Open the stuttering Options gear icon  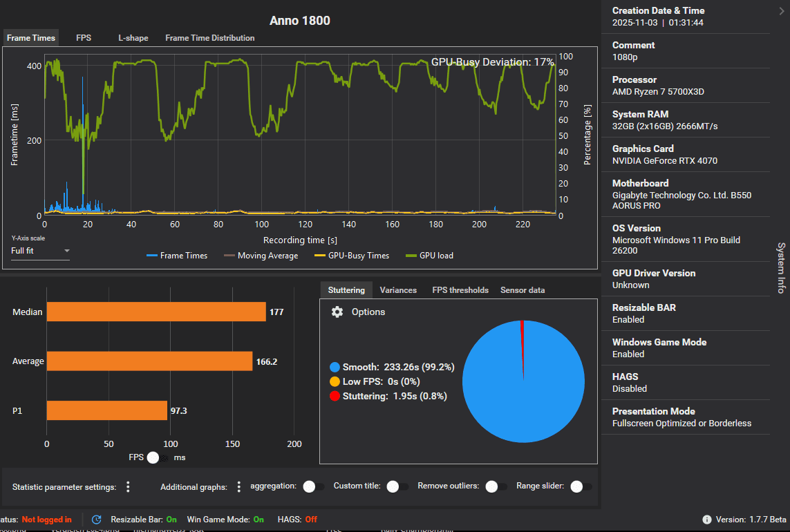click(337, 312)
